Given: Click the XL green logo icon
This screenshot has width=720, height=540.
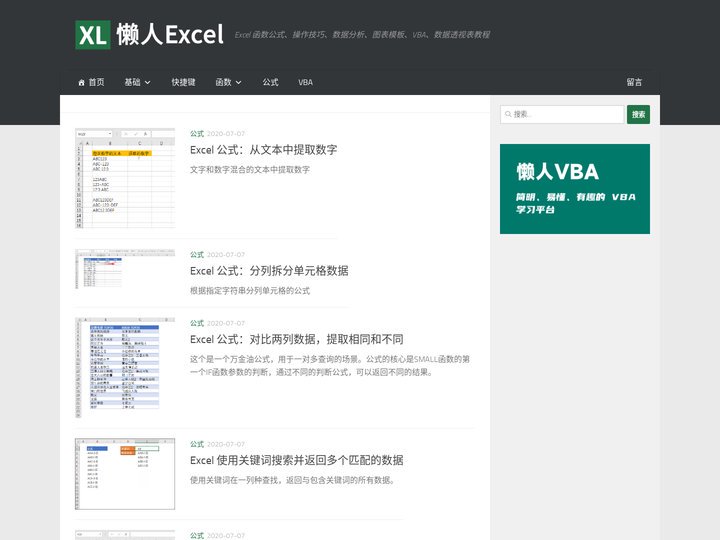Looking at the screenshot, I should (x=93, y=34).
